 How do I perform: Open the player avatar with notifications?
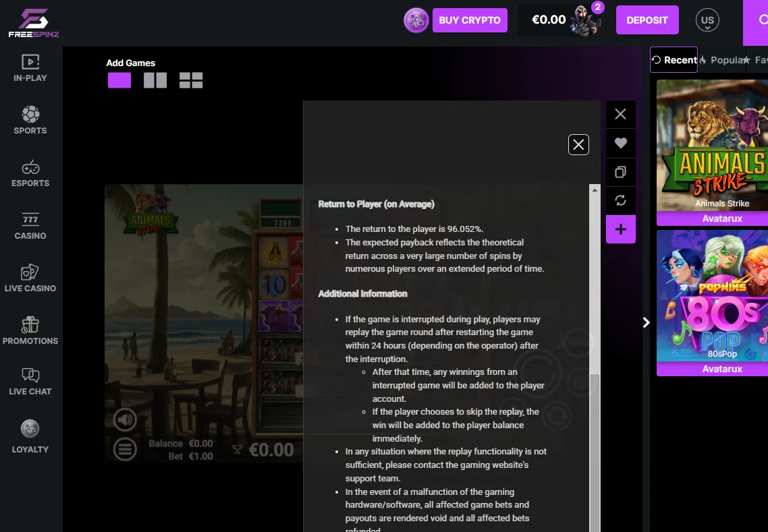click(x=587, y=20)
